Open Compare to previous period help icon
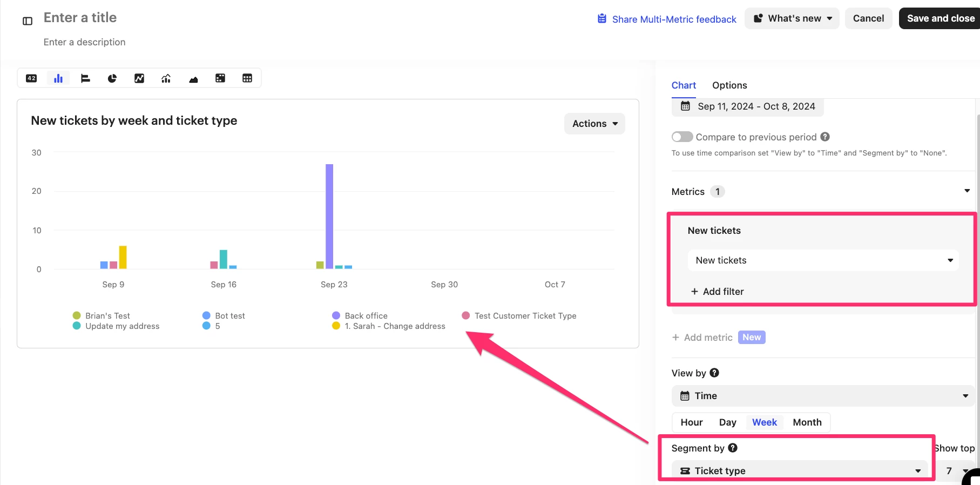The height and width of the screenshot is (485, 980). tap(825, 137)
